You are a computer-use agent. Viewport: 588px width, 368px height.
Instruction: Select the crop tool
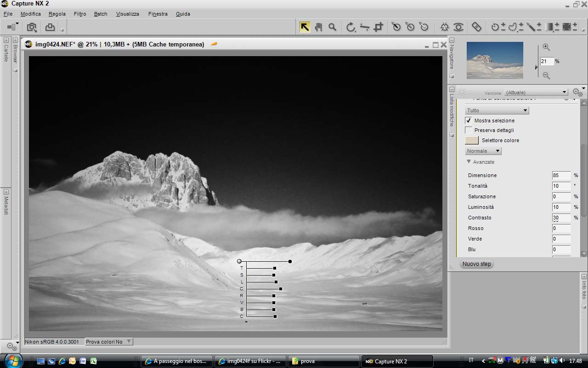pos(378,27)
